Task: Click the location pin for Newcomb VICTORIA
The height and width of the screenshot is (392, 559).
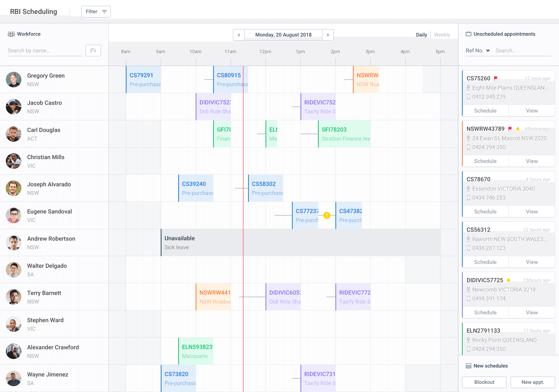Action: (x=468, y=290)
